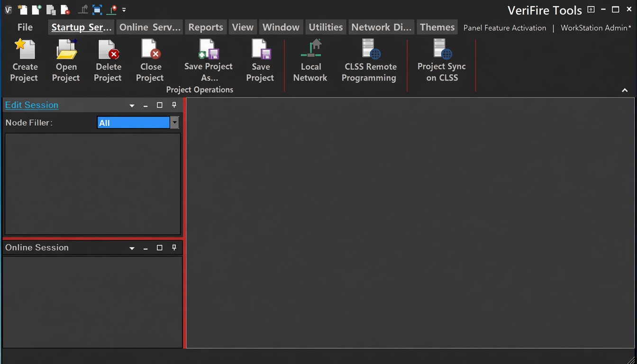Viewport: 637px width, 364px height.
Task: Minimize the Online Session panel
Action: coord(146,248)
